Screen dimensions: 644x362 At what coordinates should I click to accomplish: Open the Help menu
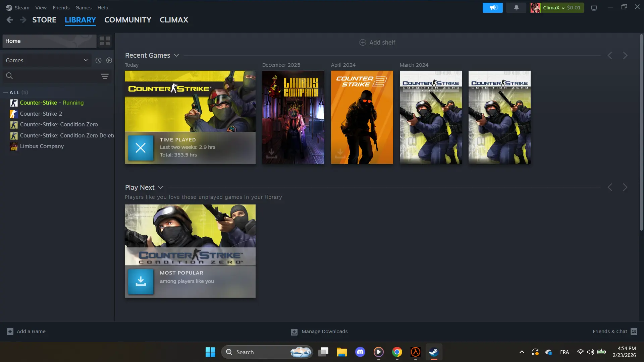[103, 8]
